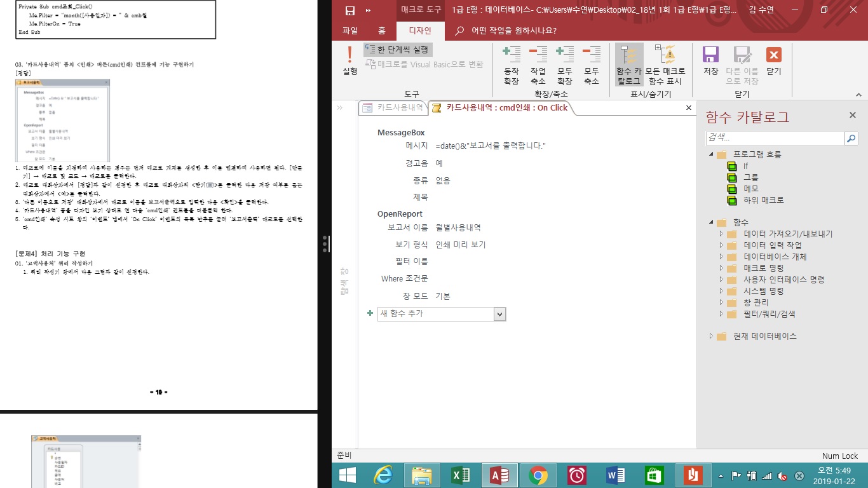This screenshot has height=488, width=868.
Task: Close the 함수 카탈로그 pane
Action: [853, 115]
